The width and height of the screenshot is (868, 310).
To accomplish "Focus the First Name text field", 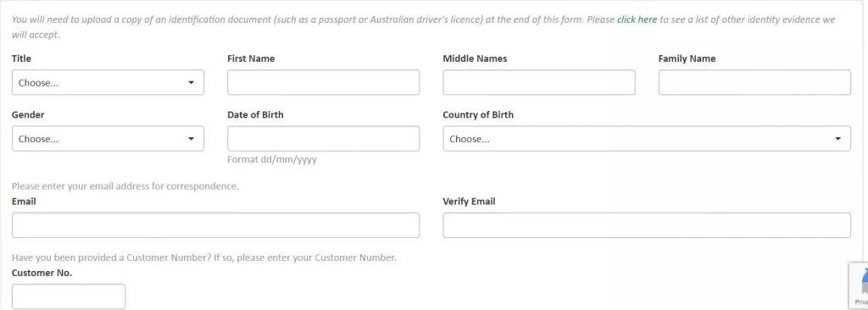I will coord(323,82).
